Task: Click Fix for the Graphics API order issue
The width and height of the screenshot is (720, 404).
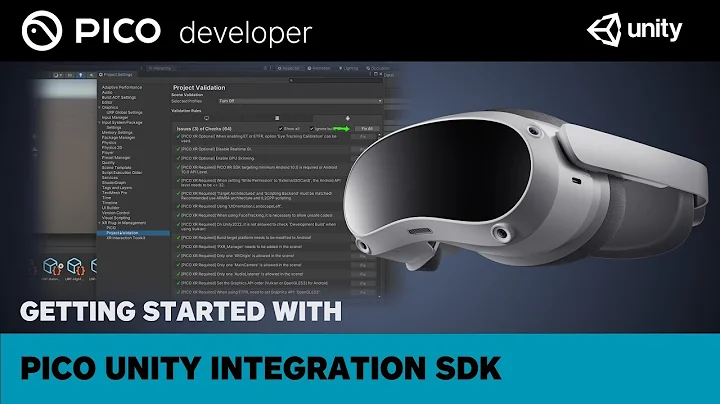Action: point(363,283)
